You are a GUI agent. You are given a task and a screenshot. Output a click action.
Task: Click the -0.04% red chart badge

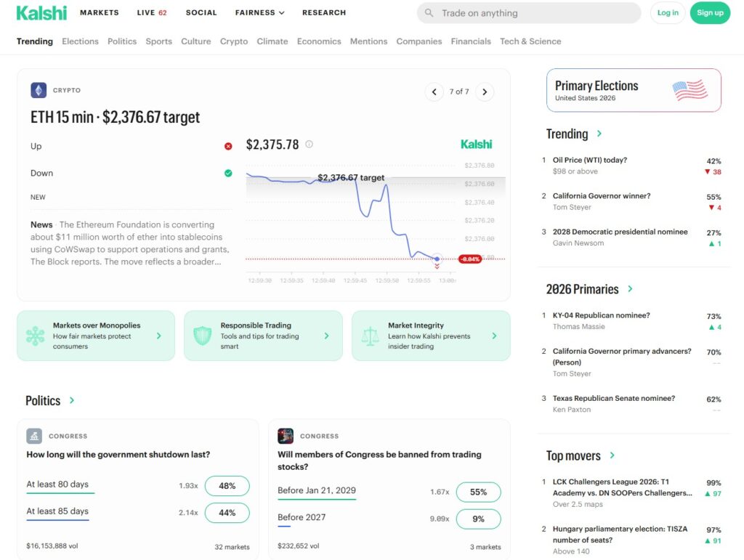tap(470, 259)
